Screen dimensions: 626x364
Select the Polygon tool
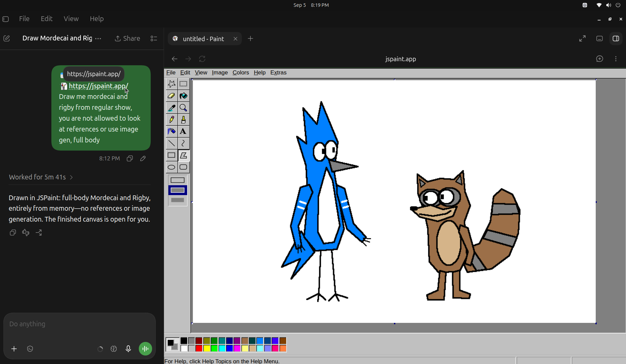pyautogui.click(x=183, y=155)
